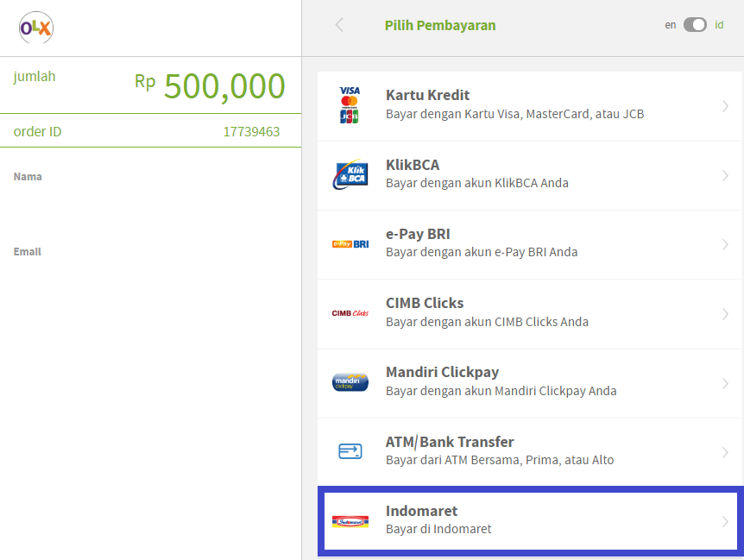Click the Indomaret logo icon

point(350,521)
